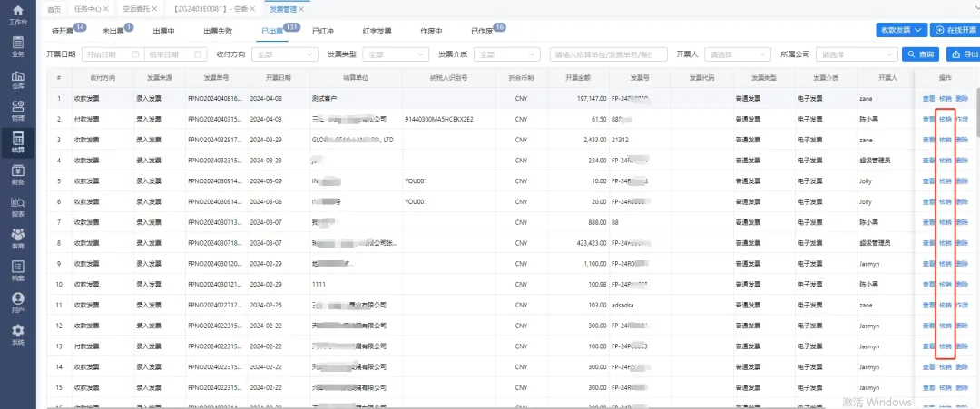Click 删除 in row 1 (测试客户)
This screenshot has width=980, height=409.
click(962, 99)
